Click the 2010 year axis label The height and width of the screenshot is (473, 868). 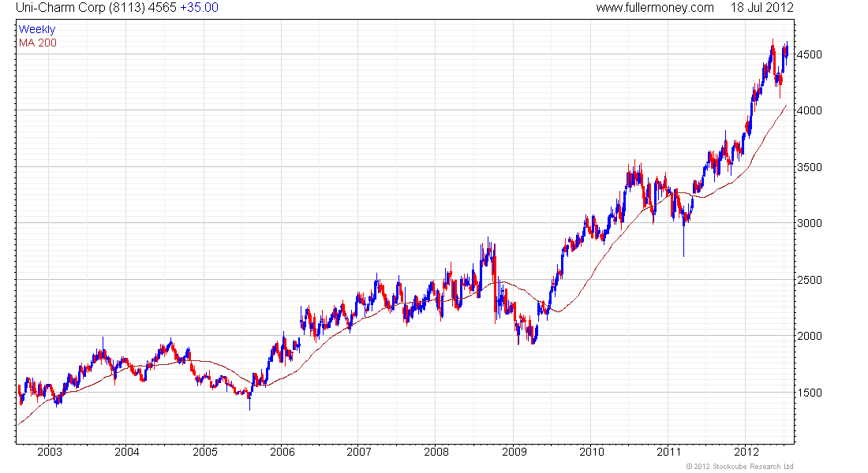point(592,452)
